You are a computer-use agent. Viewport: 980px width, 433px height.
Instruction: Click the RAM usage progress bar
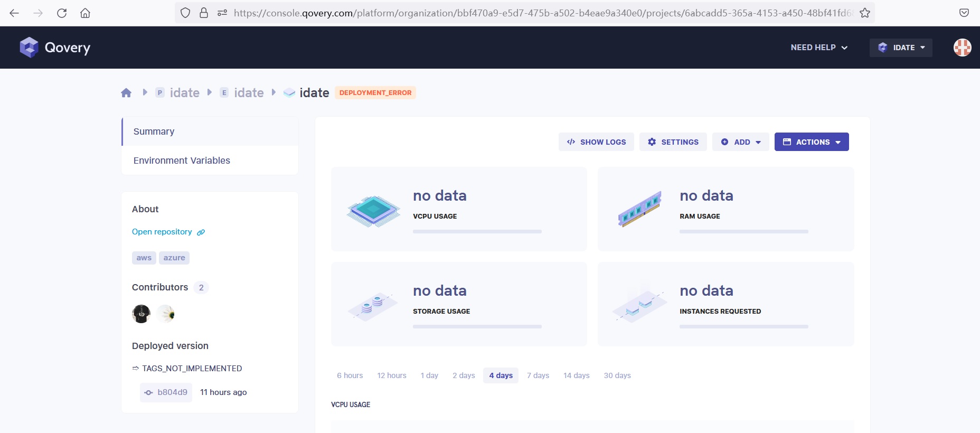[744, 231]
